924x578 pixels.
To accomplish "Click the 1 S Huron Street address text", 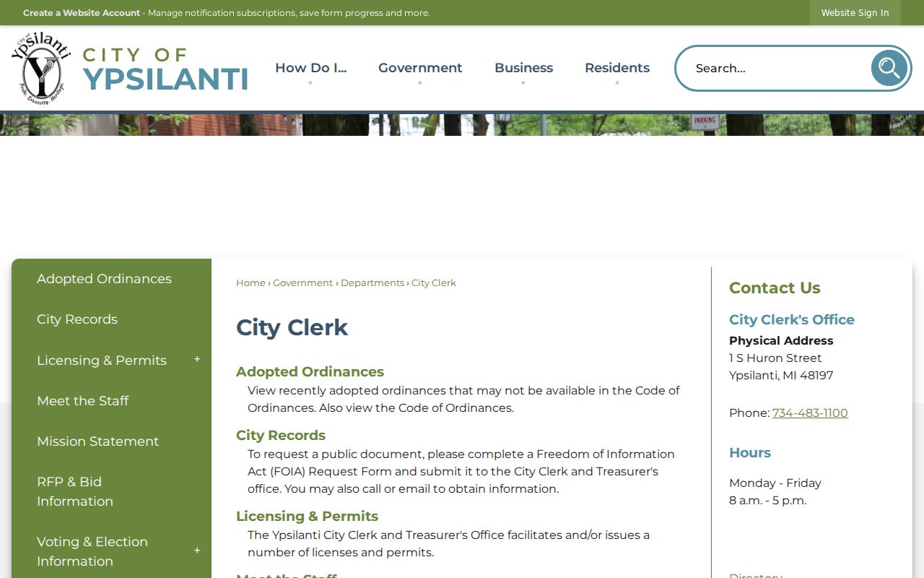I will [x=775, y=358].
